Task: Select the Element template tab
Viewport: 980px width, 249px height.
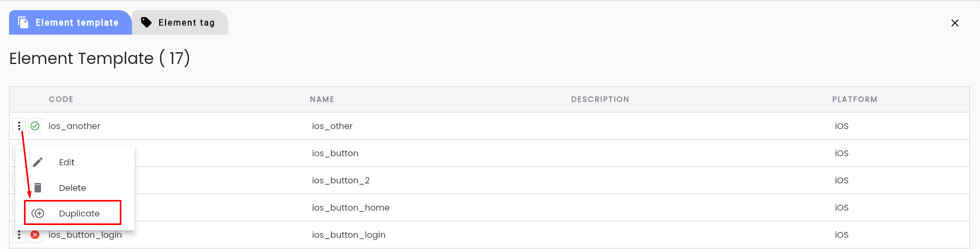Action: [70, 22]
